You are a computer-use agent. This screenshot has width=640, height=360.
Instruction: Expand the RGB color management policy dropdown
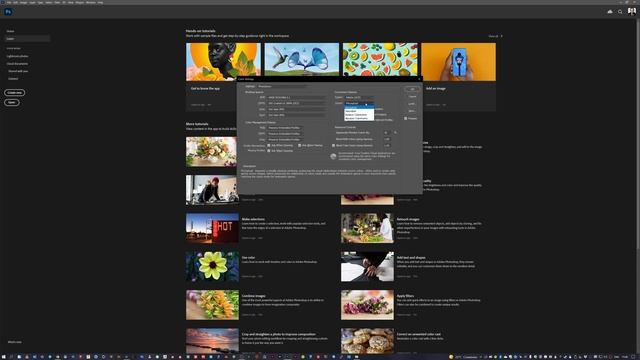(x=285, y=128)
